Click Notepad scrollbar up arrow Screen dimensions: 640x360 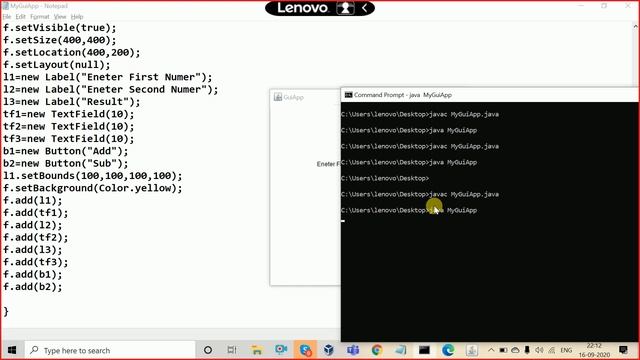[x=635, y=27]
